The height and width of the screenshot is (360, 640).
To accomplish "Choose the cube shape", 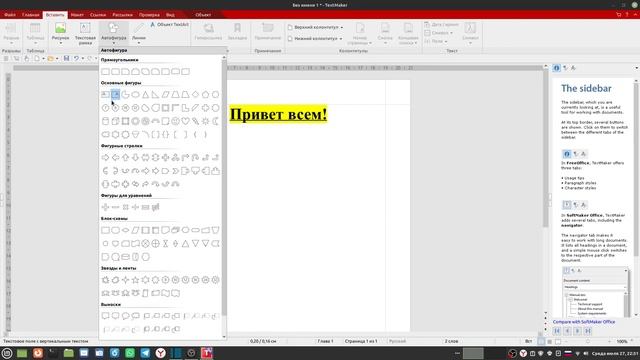I will pos(116,121).
